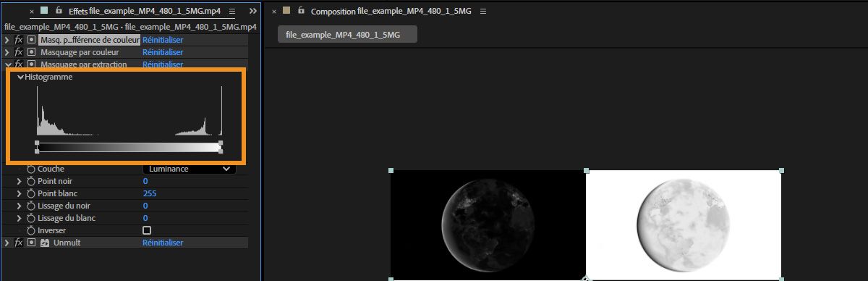
Task: Select the Unmult effect name
Action: 67,243
